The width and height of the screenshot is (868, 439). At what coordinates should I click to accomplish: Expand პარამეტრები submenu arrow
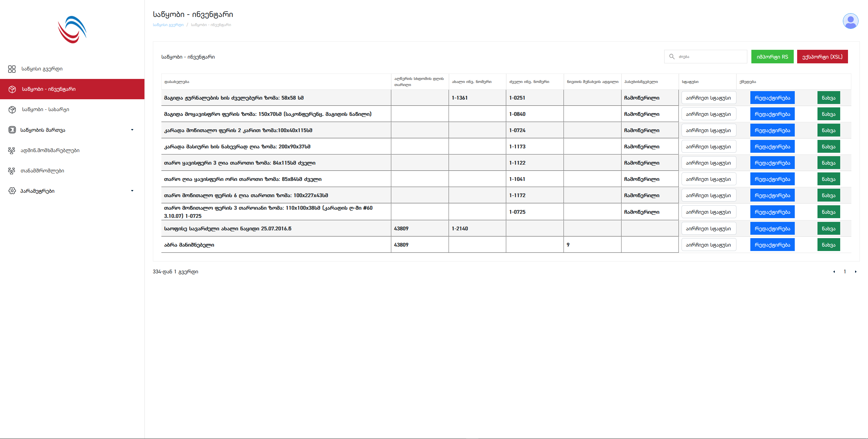coord(132,191)
